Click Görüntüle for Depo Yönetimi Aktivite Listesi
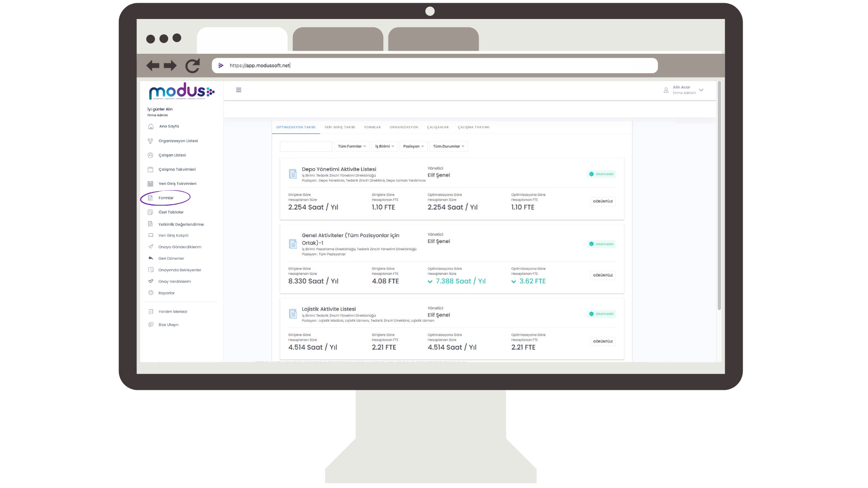The width and height of the screenshot is (868, 488). (x=603, y=202)
